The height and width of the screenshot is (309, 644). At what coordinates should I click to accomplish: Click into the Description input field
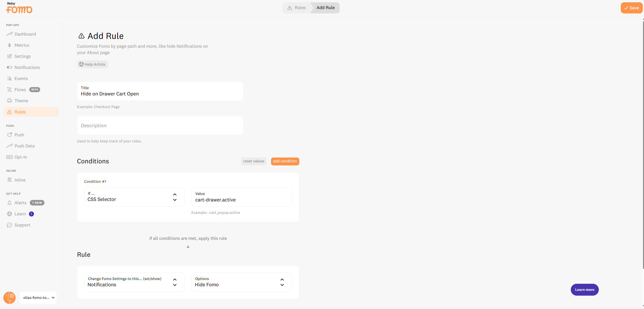tap(160, 125)
